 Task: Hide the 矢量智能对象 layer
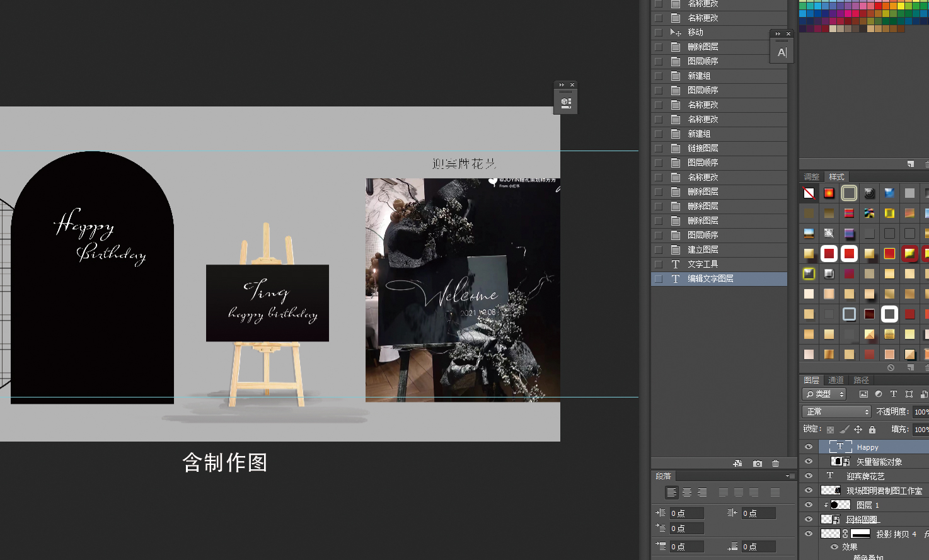coord(809,461)
